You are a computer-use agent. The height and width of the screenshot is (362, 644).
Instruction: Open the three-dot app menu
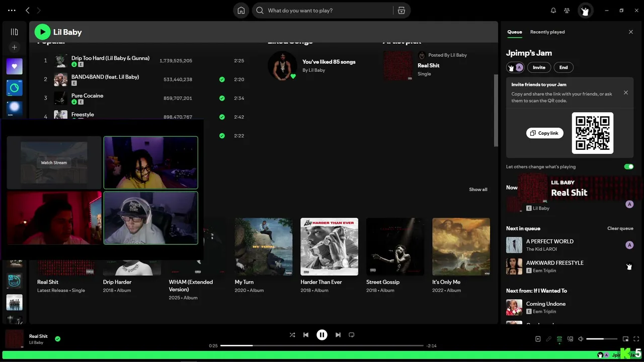12,10
